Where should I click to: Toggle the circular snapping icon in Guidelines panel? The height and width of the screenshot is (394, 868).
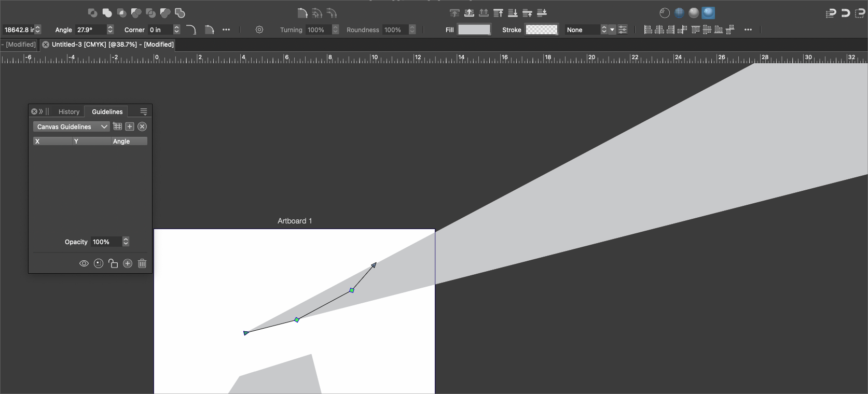coord(99,263)
